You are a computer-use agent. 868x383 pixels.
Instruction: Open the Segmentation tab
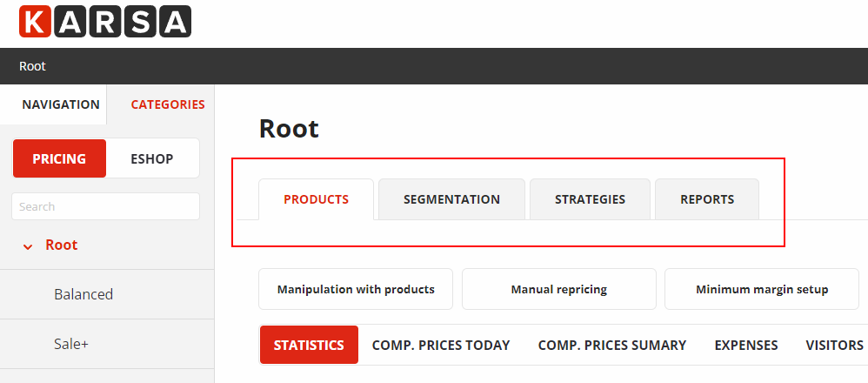pos(451,199)
